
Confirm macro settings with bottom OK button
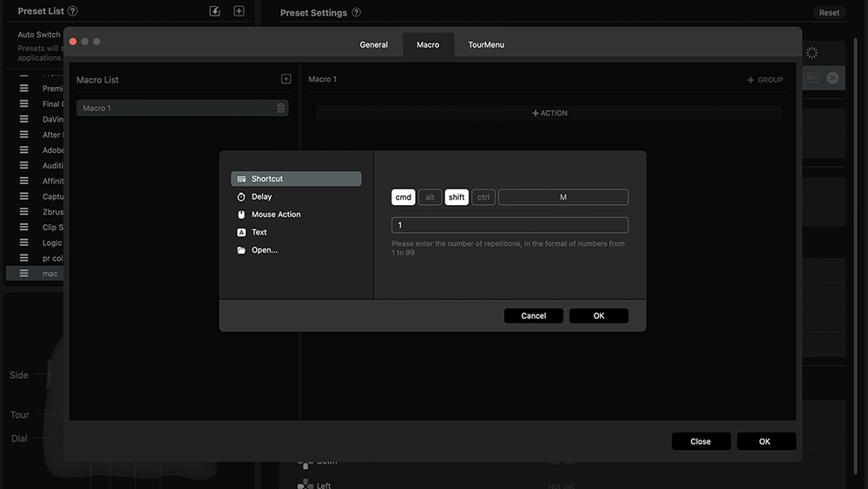point(766,441)
